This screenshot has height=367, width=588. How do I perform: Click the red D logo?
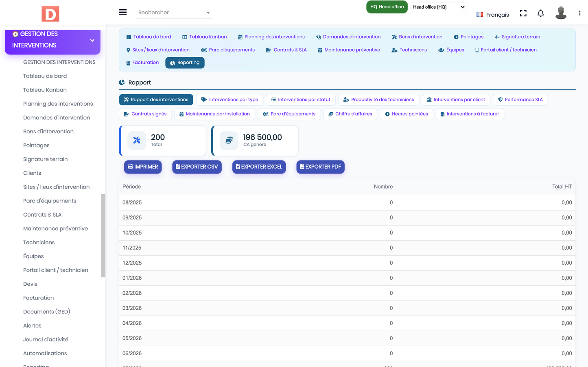[50, 14]
